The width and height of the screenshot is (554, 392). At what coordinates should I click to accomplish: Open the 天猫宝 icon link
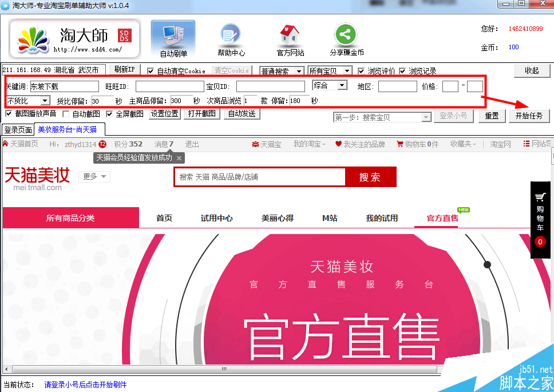[266, 144]
